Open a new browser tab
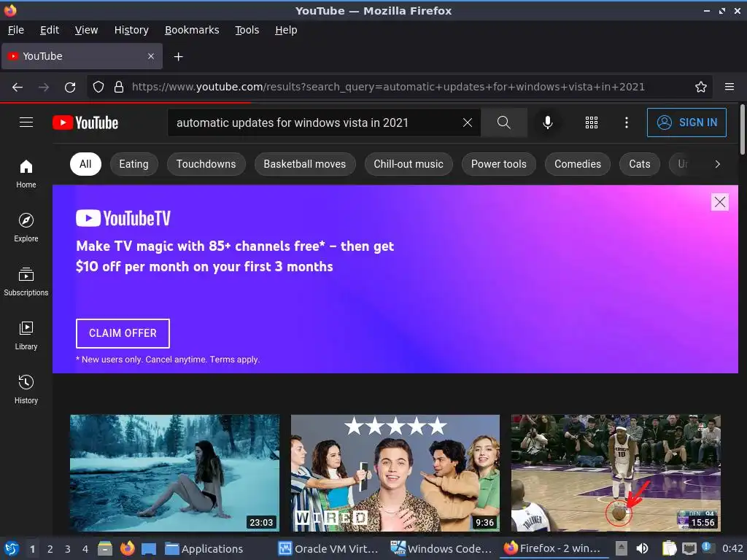 coord(178,57)
